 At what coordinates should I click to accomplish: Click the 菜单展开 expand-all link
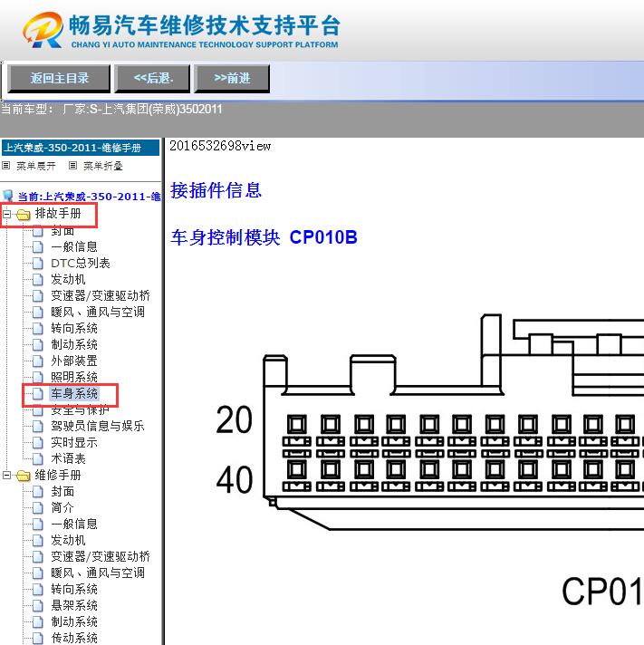tap(36, 166)
